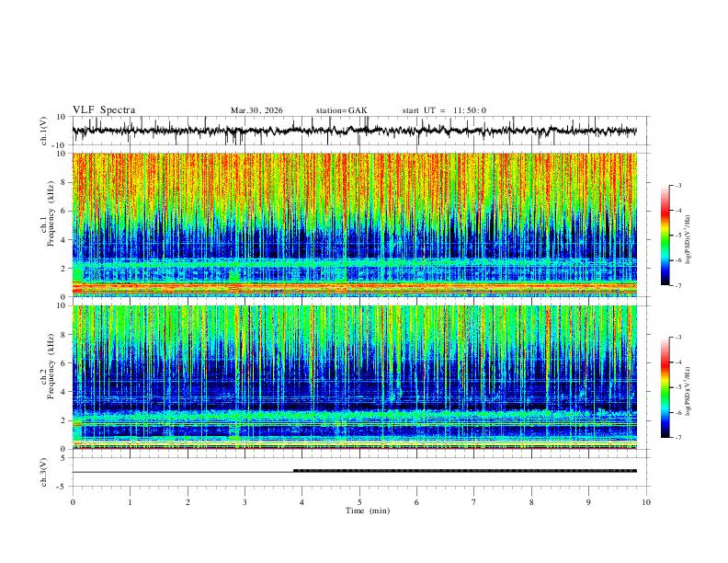Click the "ch.3(V)" axis label
The image size is (728, 563).
[44, 472]
